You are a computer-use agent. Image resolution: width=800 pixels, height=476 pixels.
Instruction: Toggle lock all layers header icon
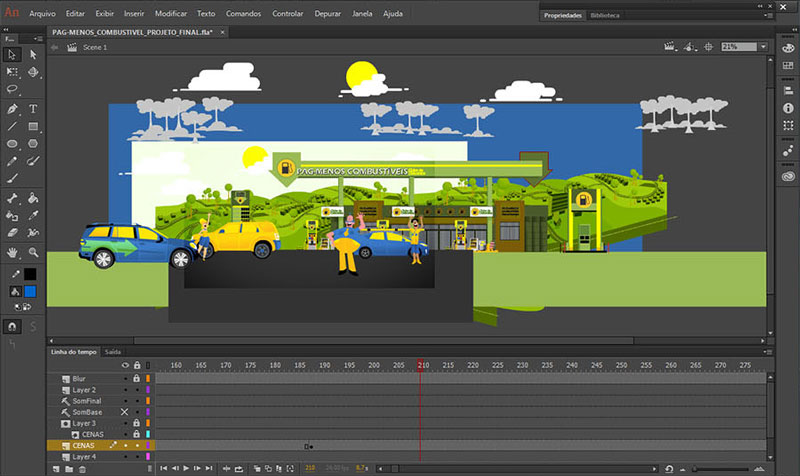pos(137,365)
